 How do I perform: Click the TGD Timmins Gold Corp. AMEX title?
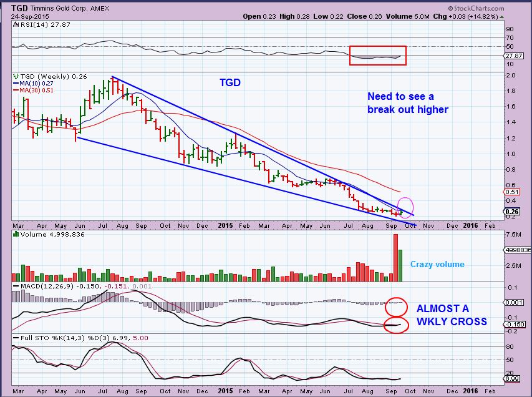pyautogui.click(x=60, y=9)
